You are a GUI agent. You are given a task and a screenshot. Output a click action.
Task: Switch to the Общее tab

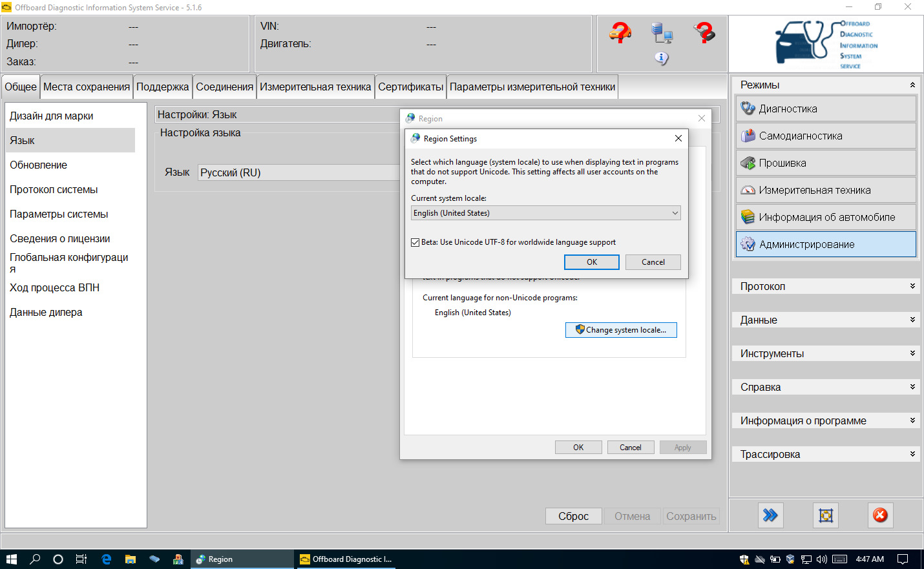coord(21,87)
